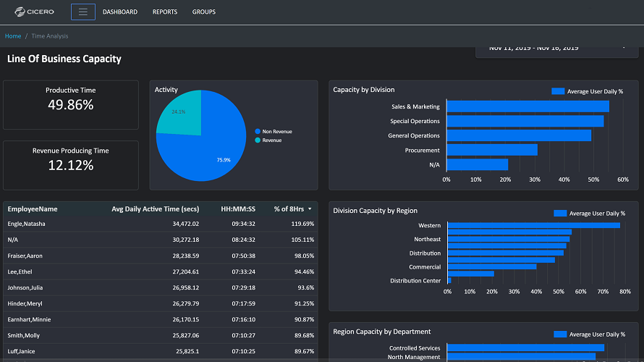Click legend swatch in Division Capacity by Region
Image resolution: width=644 pixels, height=362 pixels.
click(x=560, y=214)
